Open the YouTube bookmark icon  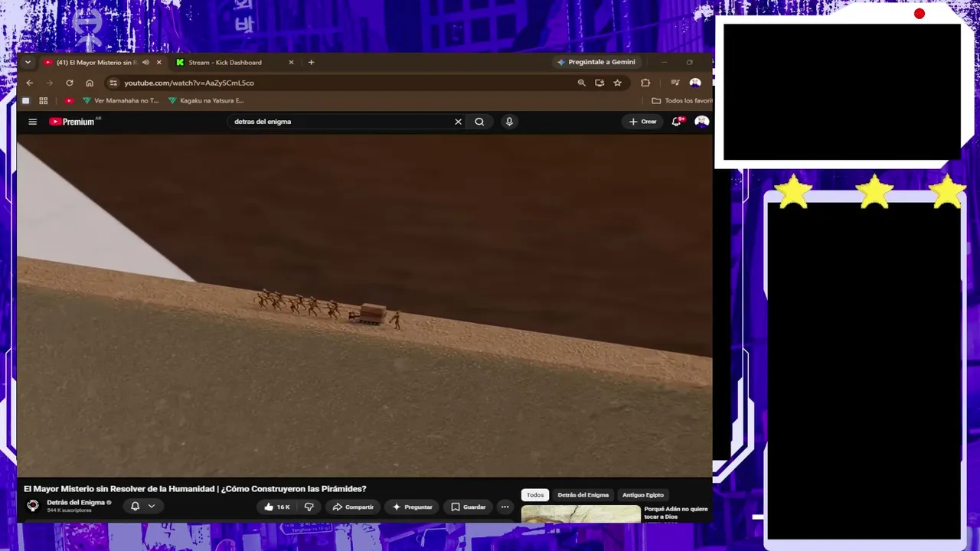point(69,100)
